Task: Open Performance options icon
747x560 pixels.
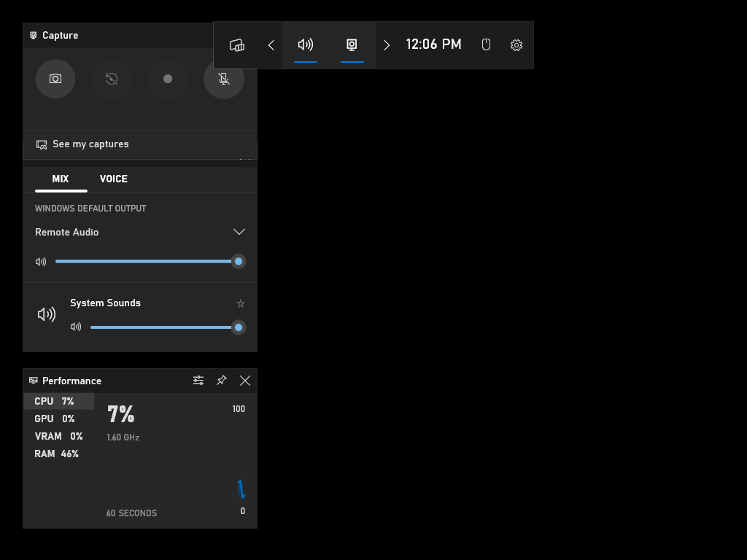Action: (x=198, y=381)
